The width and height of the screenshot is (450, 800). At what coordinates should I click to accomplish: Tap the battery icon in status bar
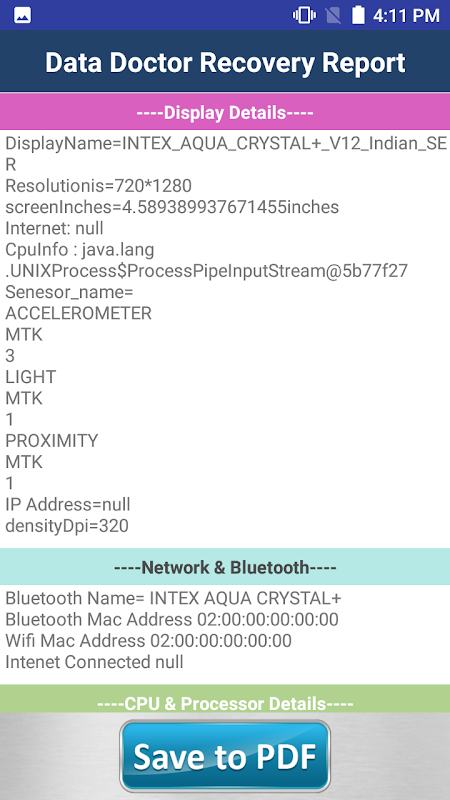coord(359,15)
